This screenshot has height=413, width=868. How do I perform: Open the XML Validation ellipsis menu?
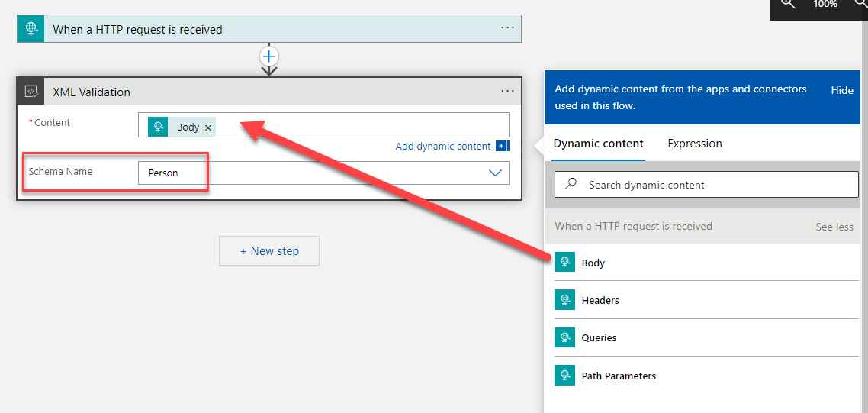pyautogui.click(x=508, y=91)
